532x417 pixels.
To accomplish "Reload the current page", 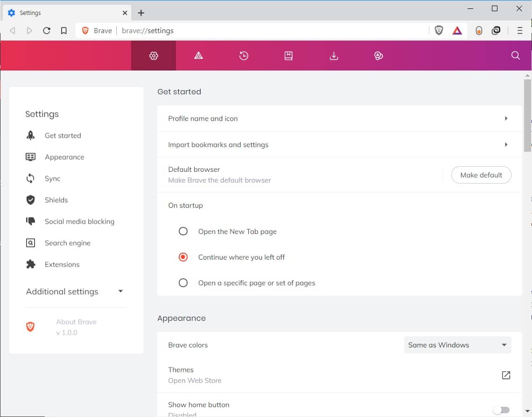I will pos(47,30).
